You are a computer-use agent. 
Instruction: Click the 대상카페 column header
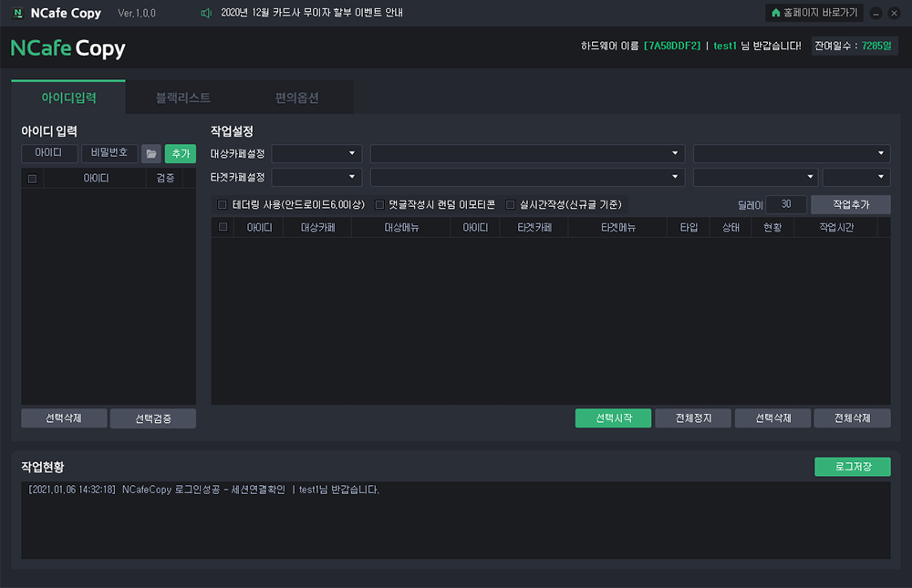point(317,227)
